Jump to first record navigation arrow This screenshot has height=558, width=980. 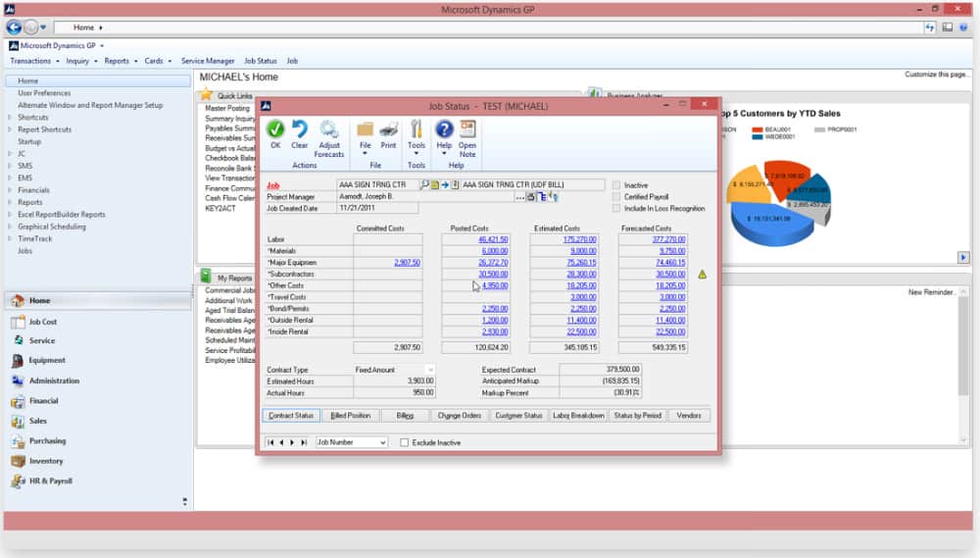pyautogui.click(x=270, y=442)
